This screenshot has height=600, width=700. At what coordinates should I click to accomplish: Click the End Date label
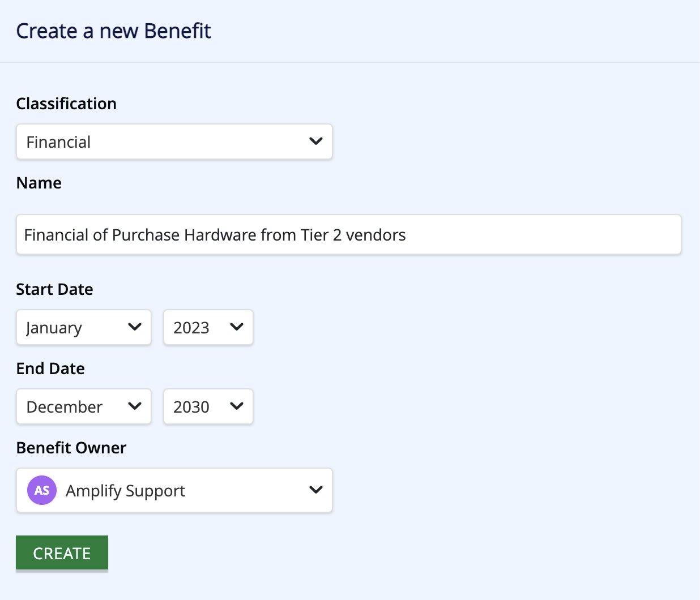coord(50,368)
